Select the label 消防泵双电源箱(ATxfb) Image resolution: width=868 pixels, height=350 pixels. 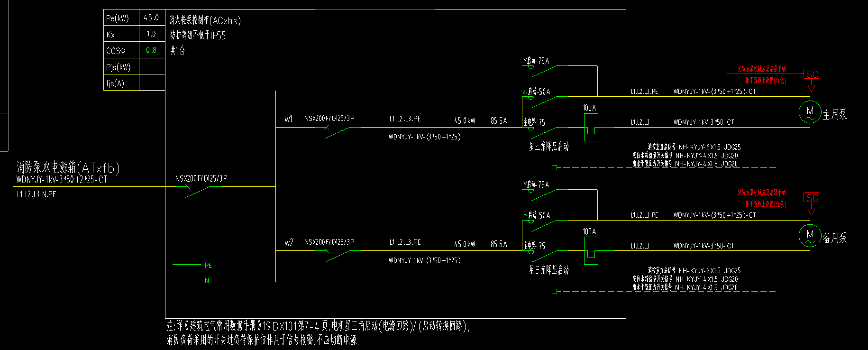(68, 167)
